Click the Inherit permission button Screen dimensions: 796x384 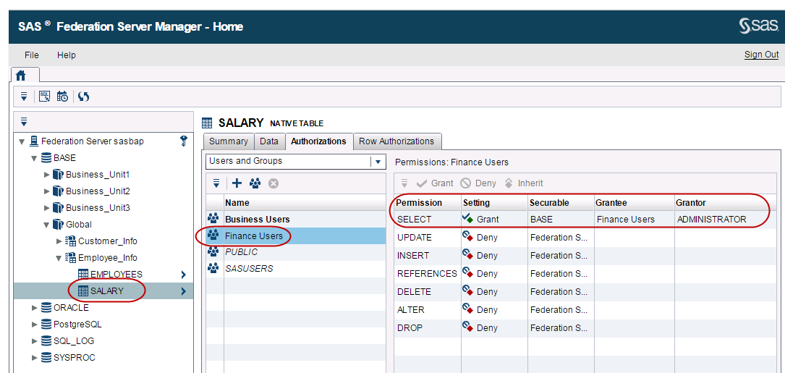pyautogui.click(x=523, y=183)
